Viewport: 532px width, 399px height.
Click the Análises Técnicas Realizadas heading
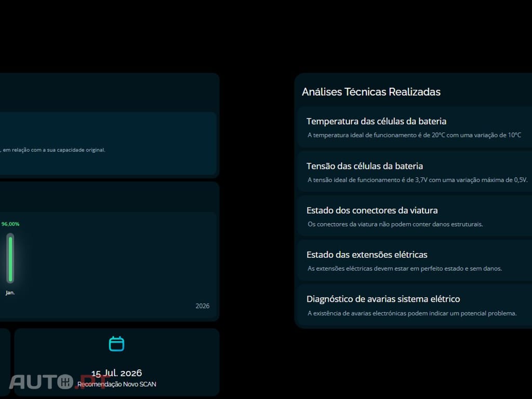click(371, 92)
